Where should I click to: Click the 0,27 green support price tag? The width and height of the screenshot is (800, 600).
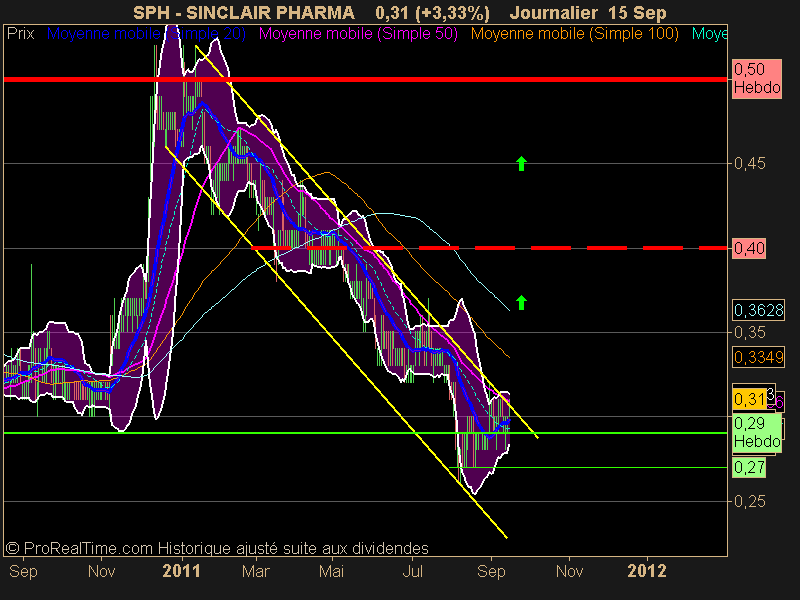[x=749, y=467]
